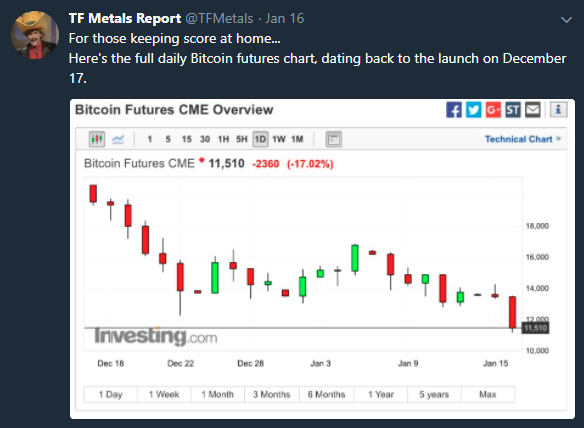Open the chart info icon
The image size is (584, 428).
tap(558, 110)
